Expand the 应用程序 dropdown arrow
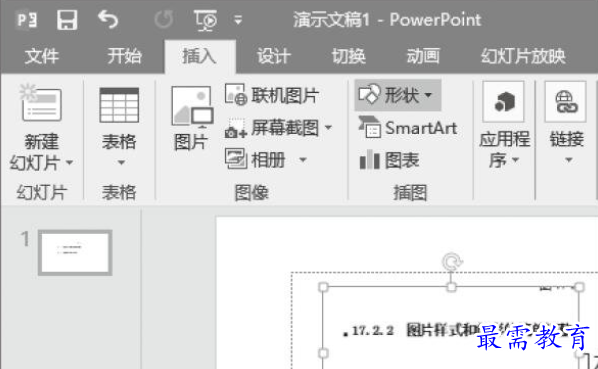598x369 pixels. [515, 159]
